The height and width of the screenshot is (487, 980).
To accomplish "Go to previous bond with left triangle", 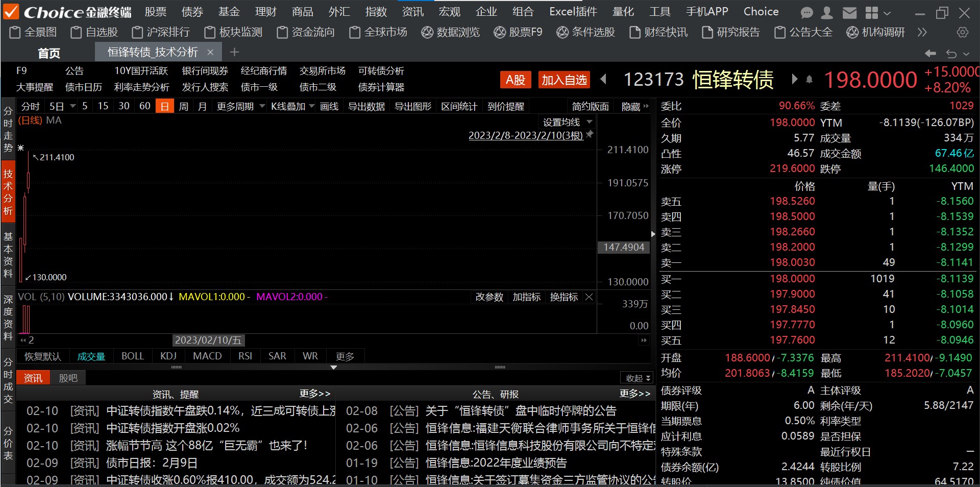I will [x=603, y=79].
